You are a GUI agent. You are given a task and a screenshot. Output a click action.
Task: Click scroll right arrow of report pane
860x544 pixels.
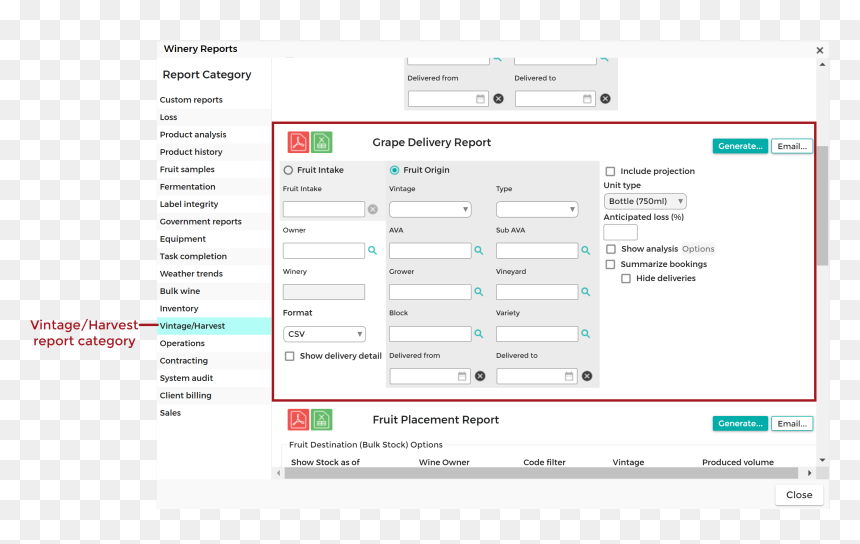click(810, 473)
